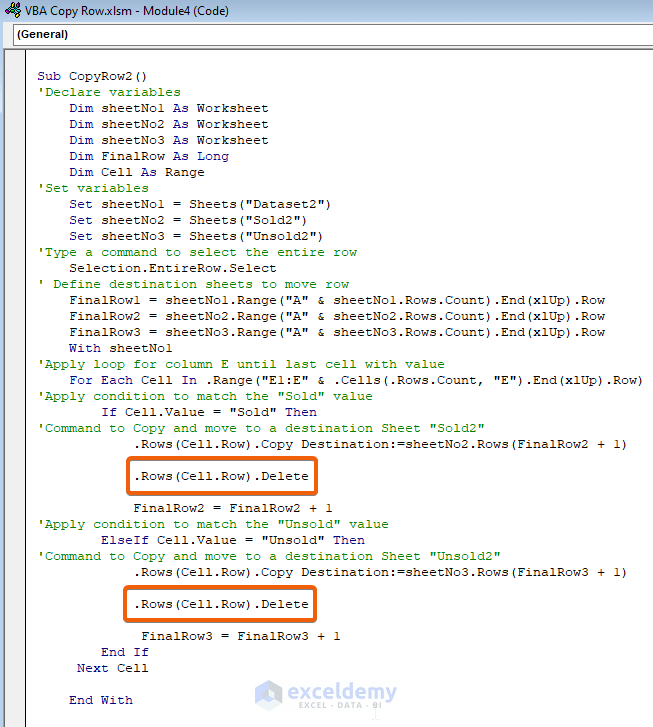
Task: Click the 'Type a command to select' comment
Action: 197,252
